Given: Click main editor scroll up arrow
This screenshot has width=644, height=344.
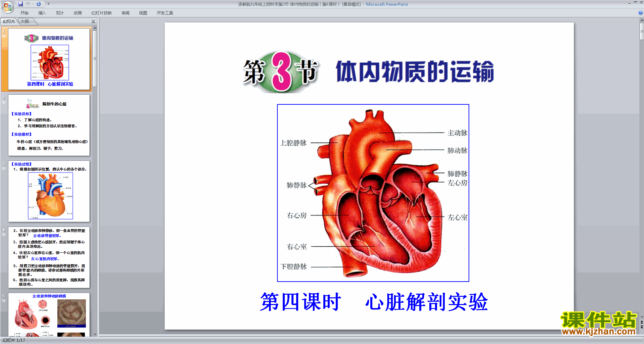Looking at the screenshot, I should point(642,20).
